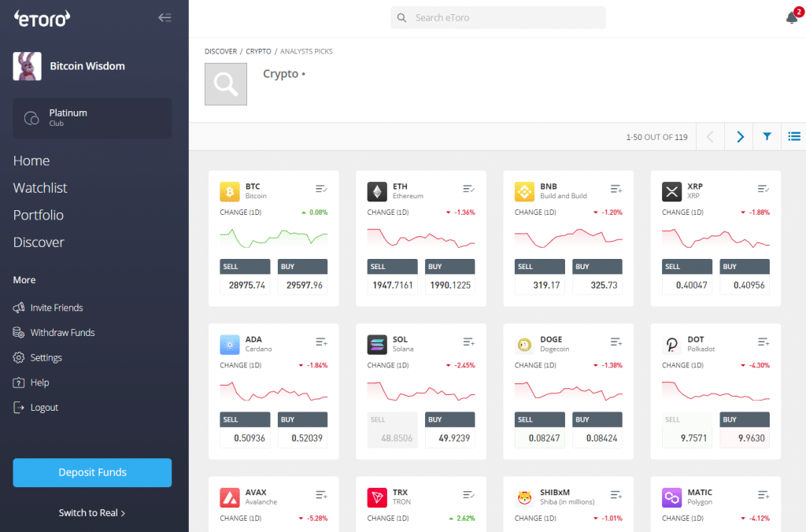
Task: Collapse the sidebar with the arrow icon
Action: 165,17
